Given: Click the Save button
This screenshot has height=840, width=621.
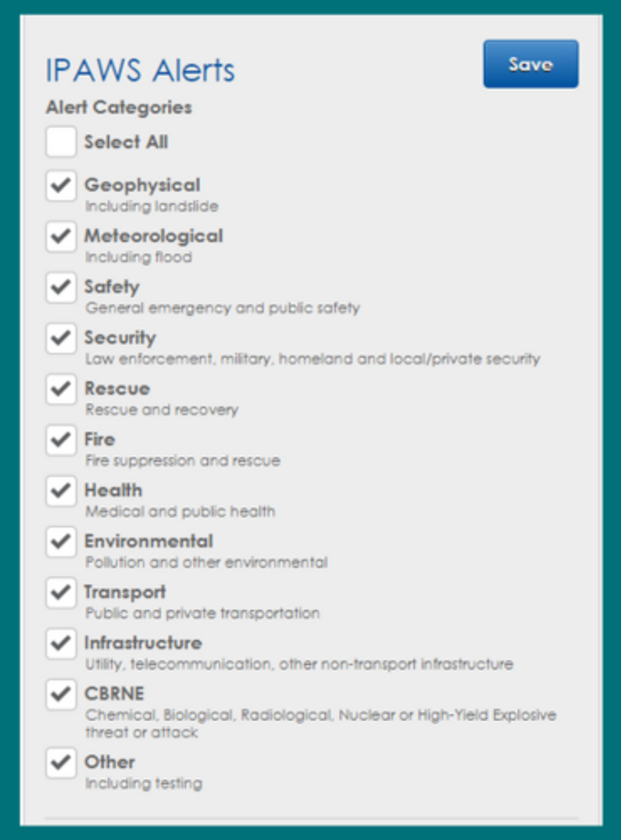Looking at the screenshot, I should (531, 64).
